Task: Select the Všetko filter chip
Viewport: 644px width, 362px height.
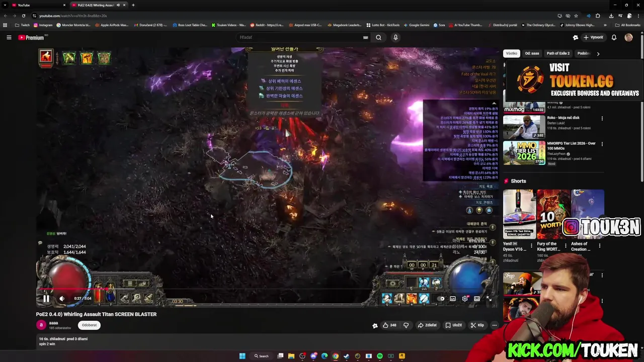Action: click(x=512, y=53)
